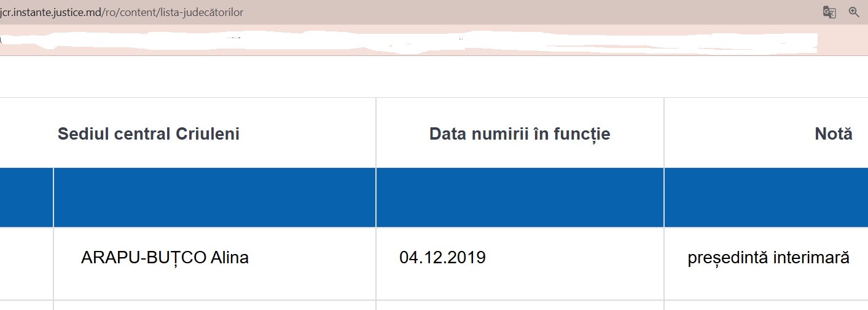868x310 pixels.
Task: Click the blue cell under 'Notă'
Action: point(766,197)
